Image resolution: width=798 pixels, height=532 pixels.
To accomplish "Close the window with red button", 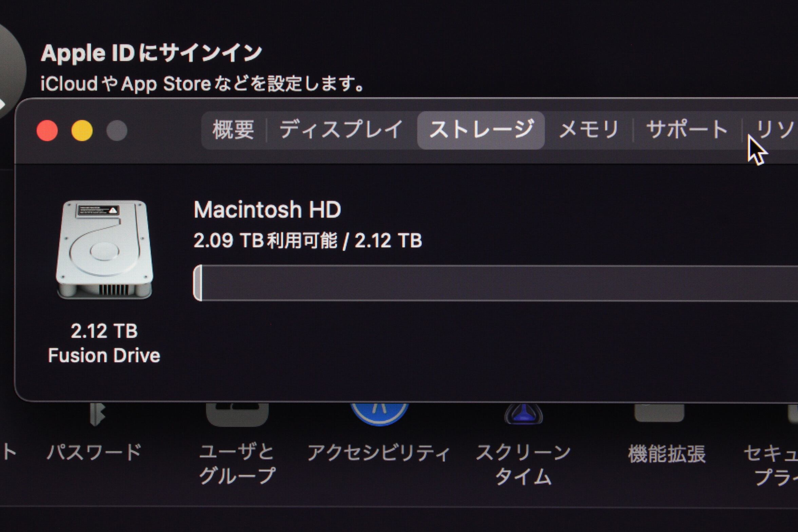I will click(x=47, y=131).
